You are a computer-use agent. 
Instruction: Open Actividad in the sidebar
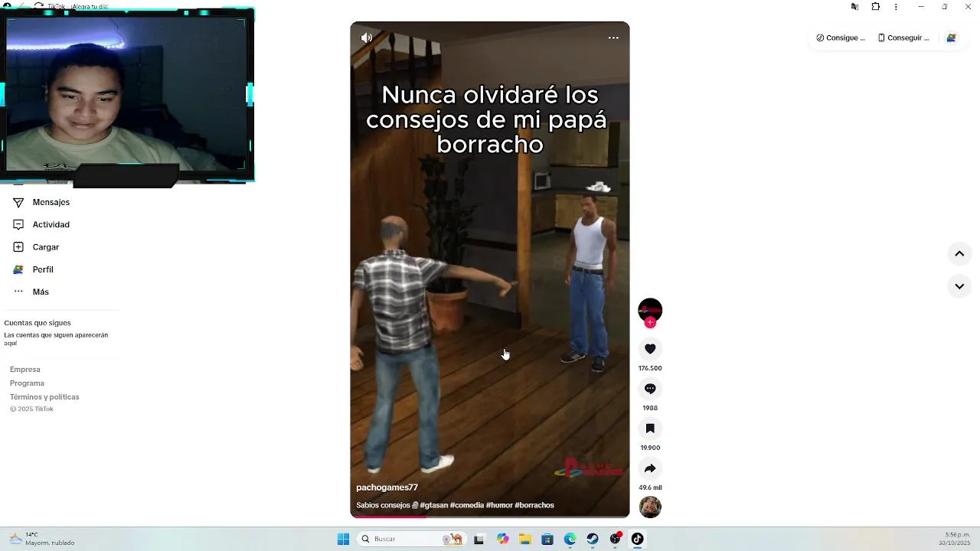click(51, 224)
